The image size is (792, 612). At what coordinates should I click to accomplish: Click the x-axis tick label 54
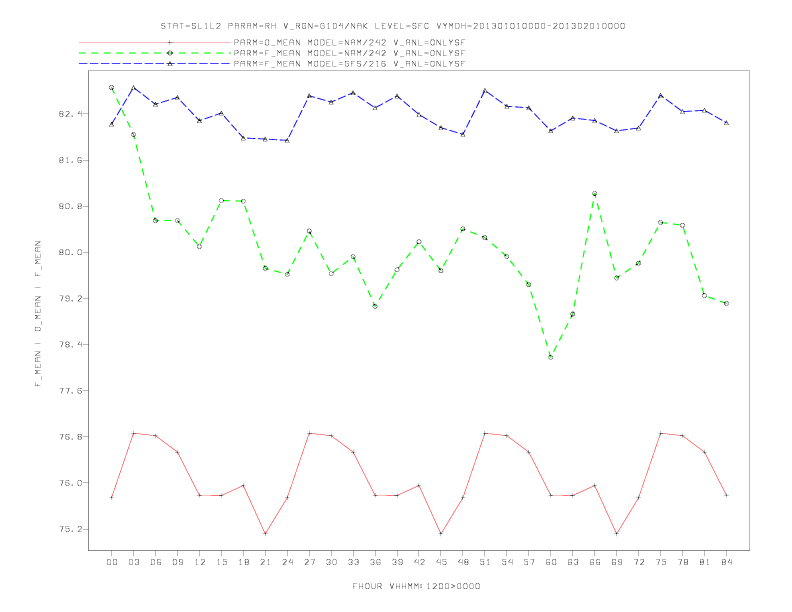tap(507, 562)
